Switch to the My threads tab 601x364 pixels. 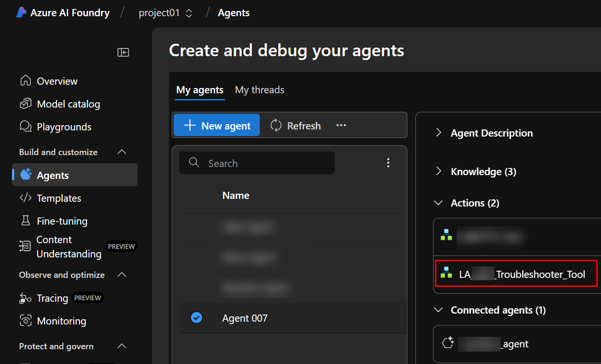point(259,90)
